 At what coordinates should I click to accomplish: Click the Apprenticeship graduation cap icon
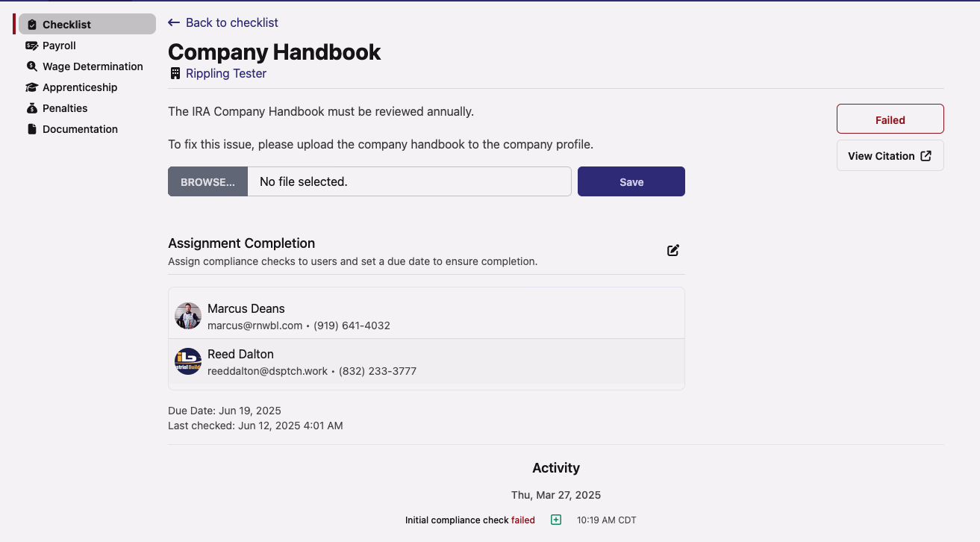click(x=31, y=87)
